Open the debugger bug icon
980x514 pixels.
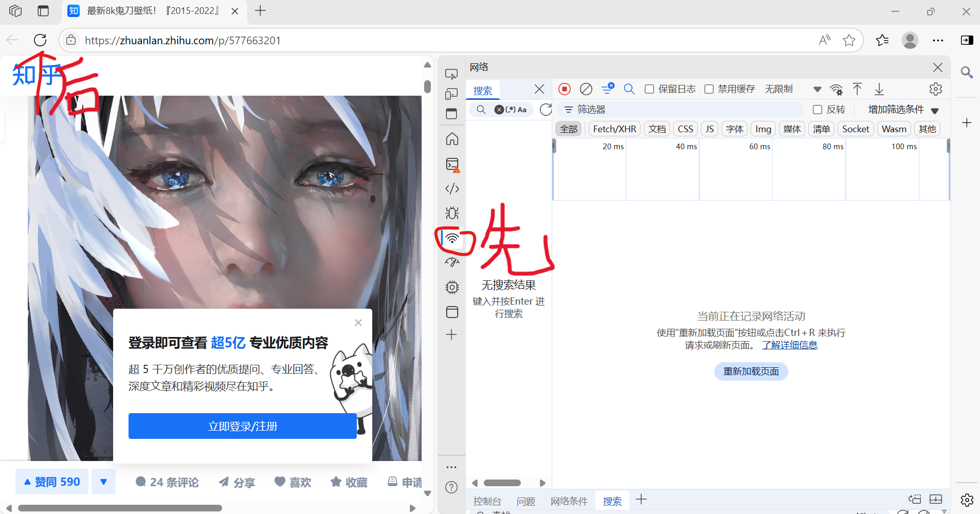coord(452,213)
